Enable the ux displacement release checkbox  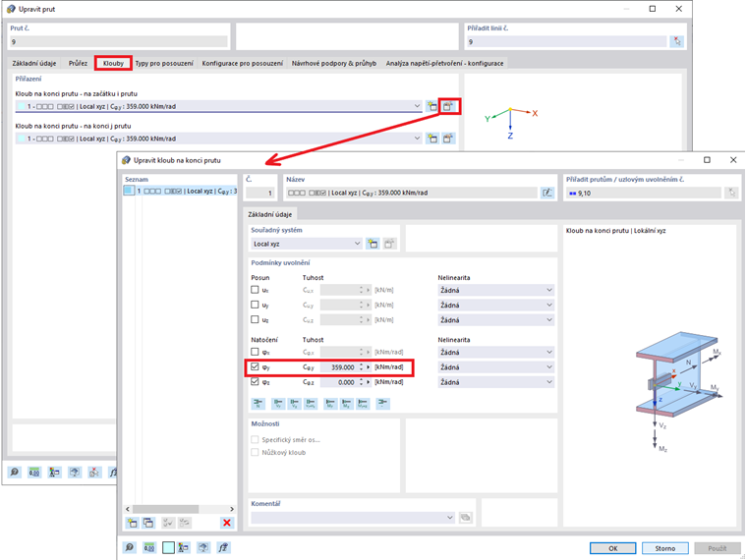coord(255,290)
